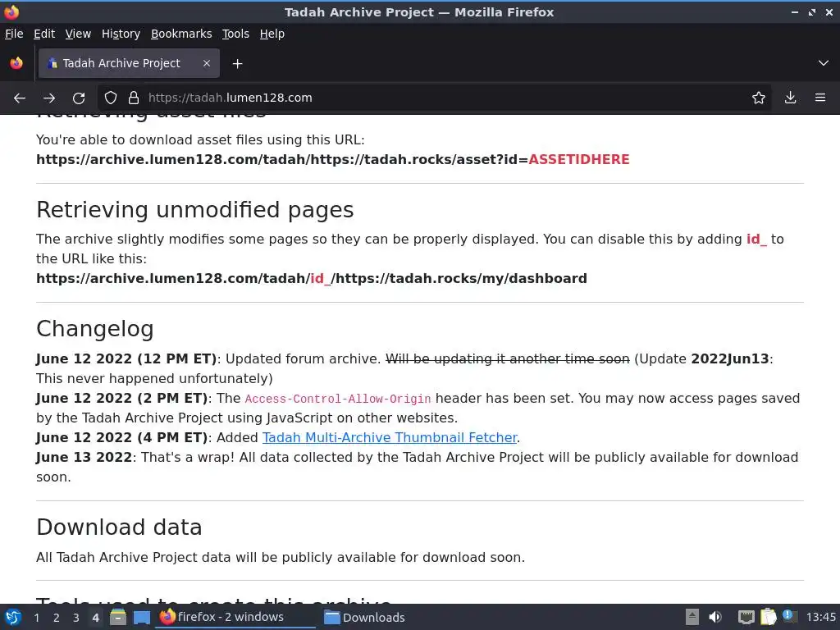
Task: Switch to workspace 4
Action: [95, 618]
